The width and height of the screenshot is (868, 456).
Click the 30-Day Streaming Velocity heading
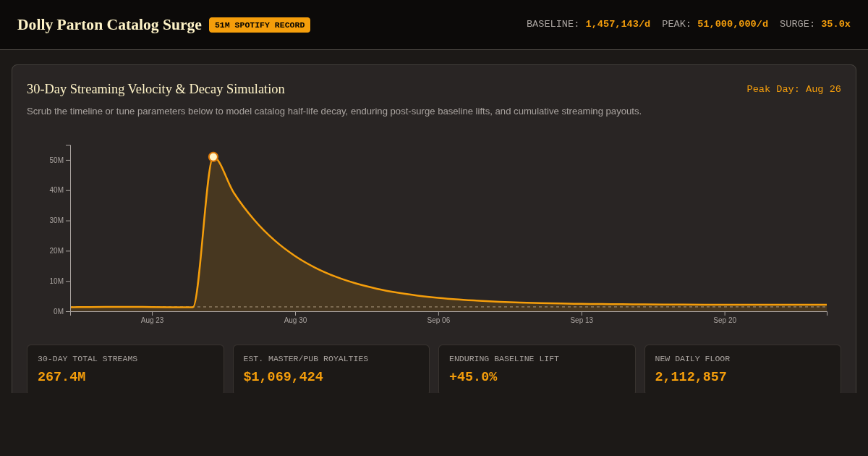pyautogui.click(x=156, y=89)
